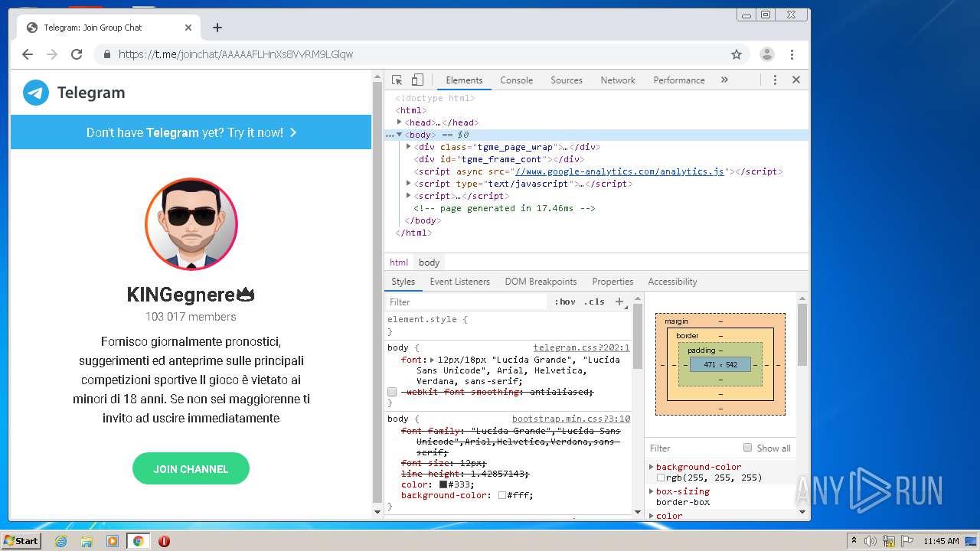Open the Chrome three-dot menu
The height and width of the screenshot is (551, 980).
pyautogui.click(x=792, y=54)
